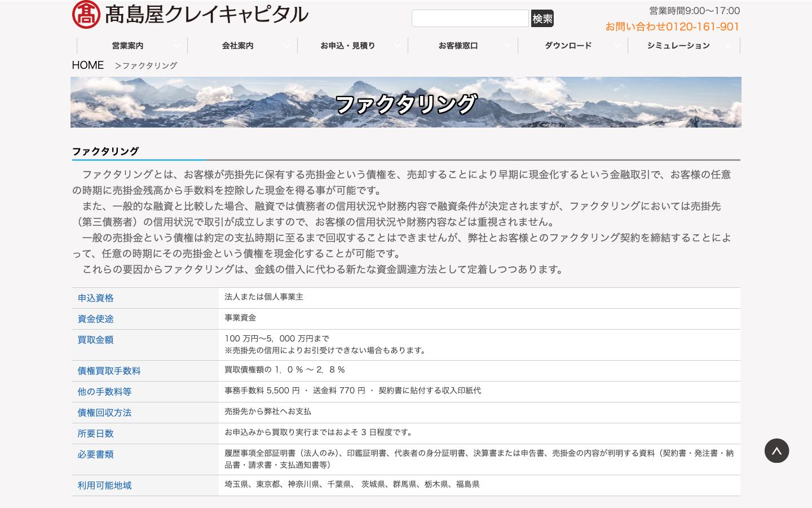This screenshot has height=508, width=812.
Task: Click the ファクタリング mountain banner image
Action: [406, 102]
